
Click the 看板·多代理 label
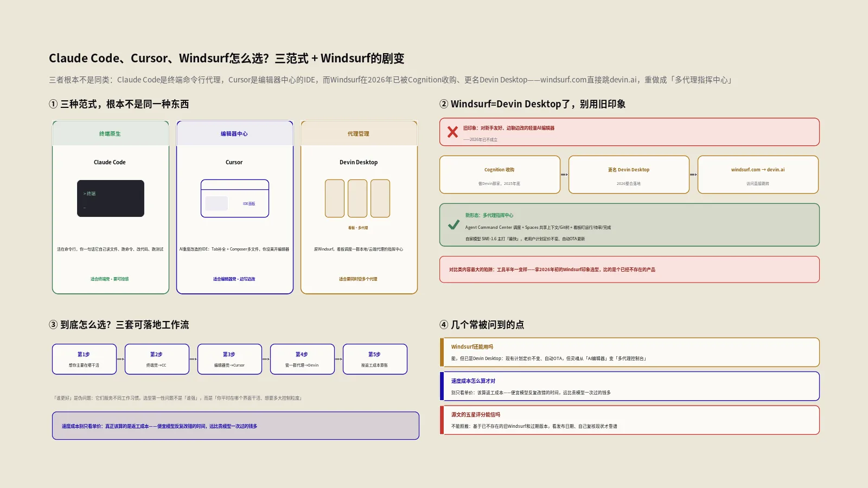pos(358,228)
